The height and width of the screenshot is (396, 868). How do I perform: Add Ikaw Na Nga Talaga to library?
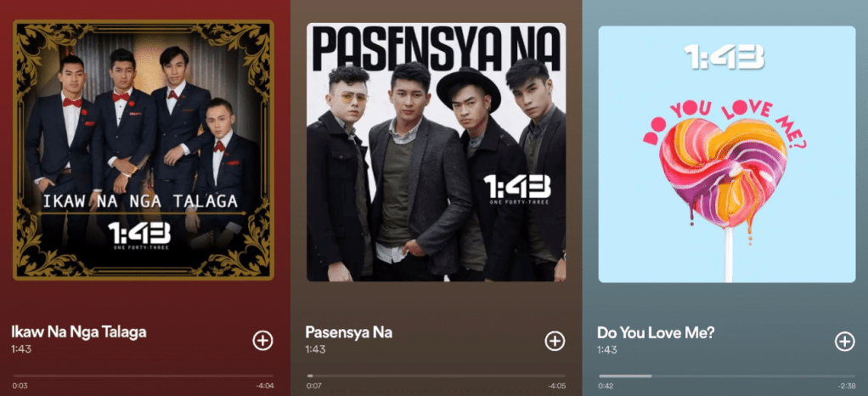pyautogui.click(x=263, y=341)
